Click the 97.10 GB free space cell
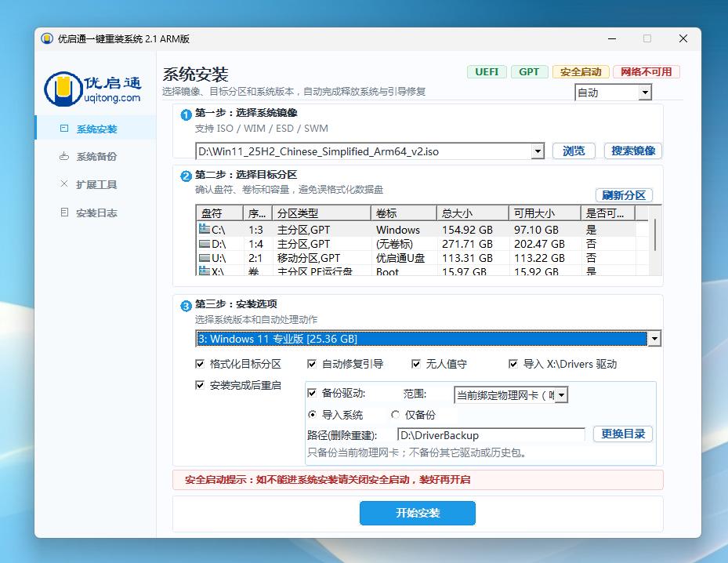728x563 pixels. (536, 230)
